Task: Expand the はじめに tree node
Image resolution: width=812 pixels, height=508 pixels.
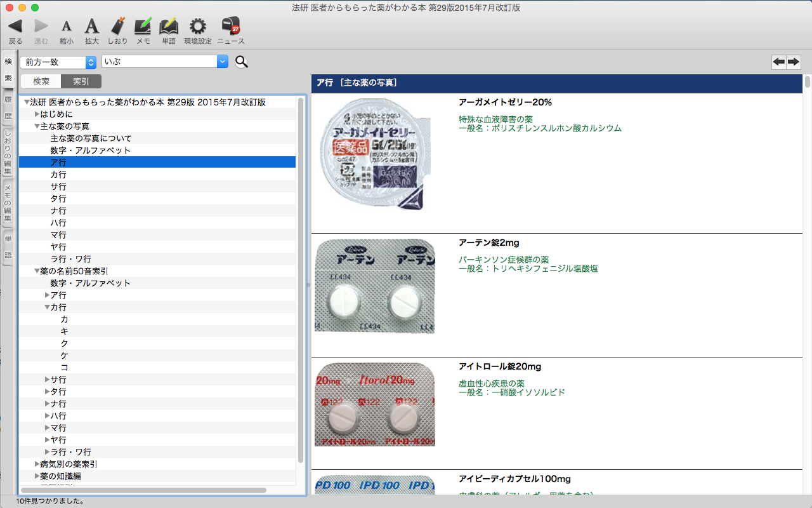Action: [37, 114]
